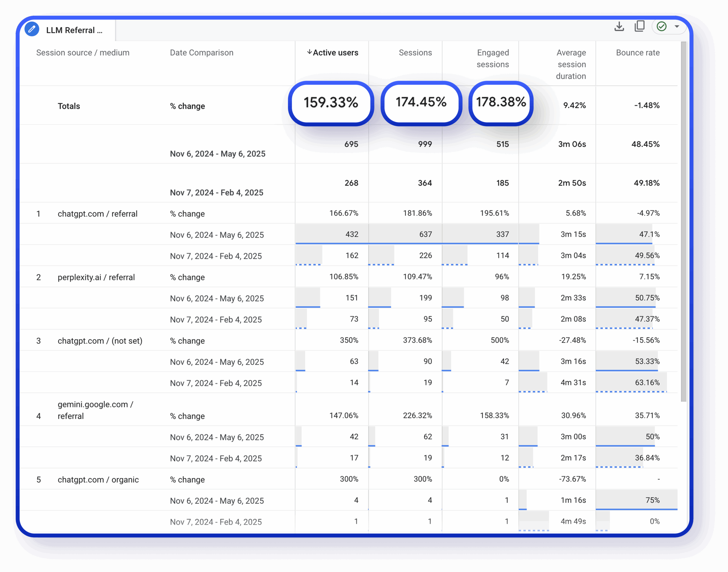Select the chatgpt.com / organic row
Viewport: 728px width, 572px height.
pos(98,480)
